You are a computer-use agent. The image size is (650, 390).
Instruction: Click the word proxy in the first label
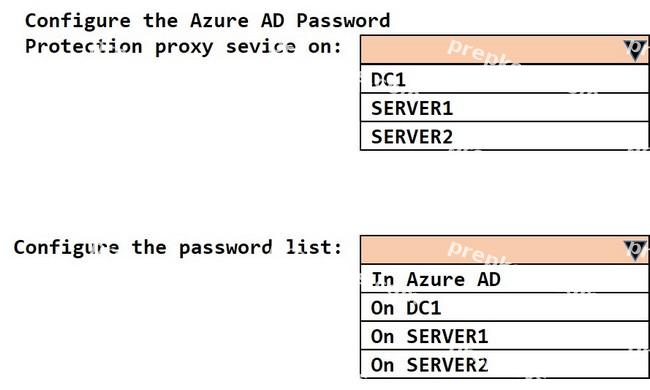[x=184, y=48]
